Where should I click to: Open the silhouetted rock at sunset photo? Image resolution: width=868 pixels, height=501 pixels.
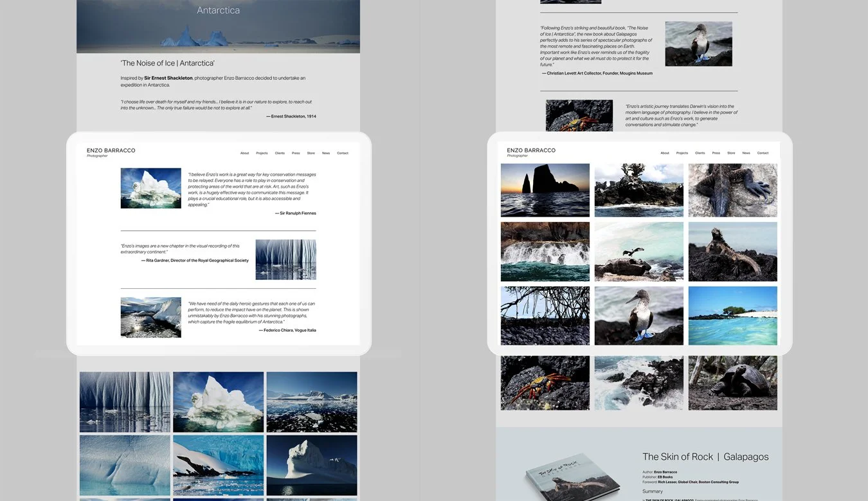545,190
